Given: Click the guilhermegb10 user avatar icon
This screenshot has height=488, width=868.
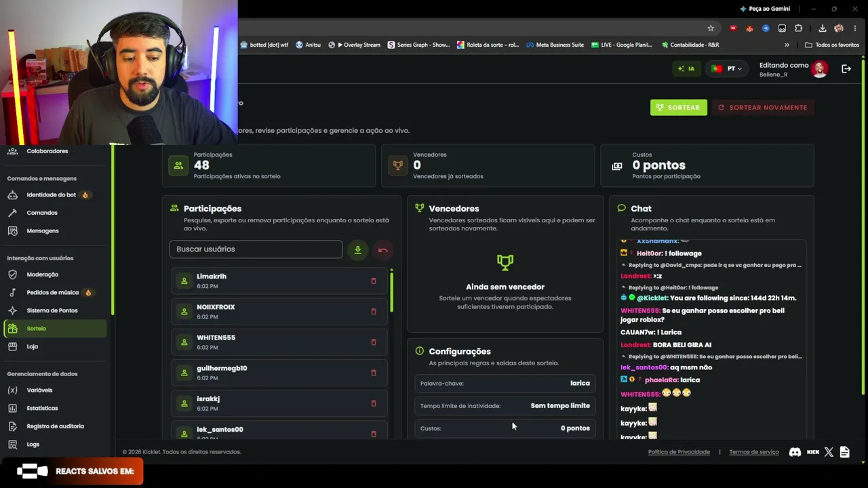Looking at the screenshot, I should pos(184,373).
